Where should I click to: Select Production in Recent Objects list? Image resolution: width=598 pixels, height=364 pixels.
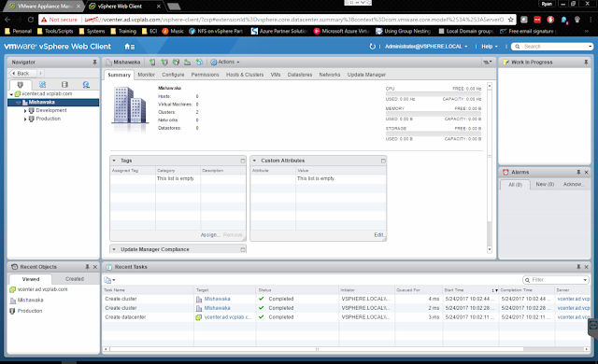coord(30,311)
